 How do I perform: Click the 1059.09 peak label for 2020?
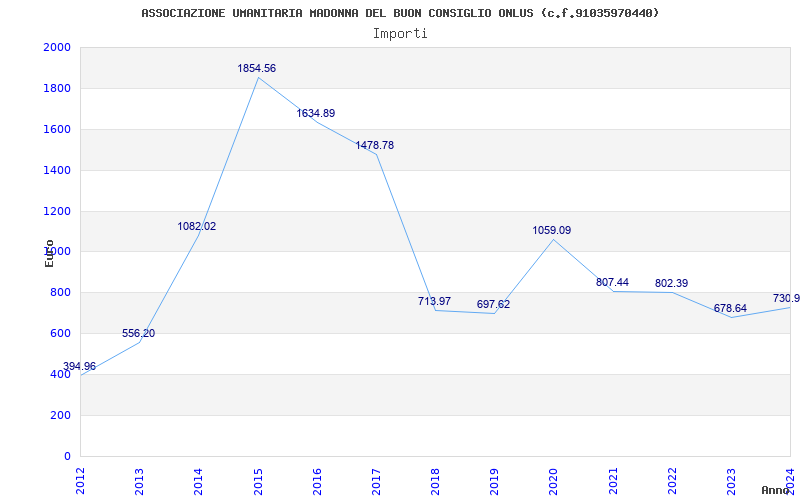point(552,231)
